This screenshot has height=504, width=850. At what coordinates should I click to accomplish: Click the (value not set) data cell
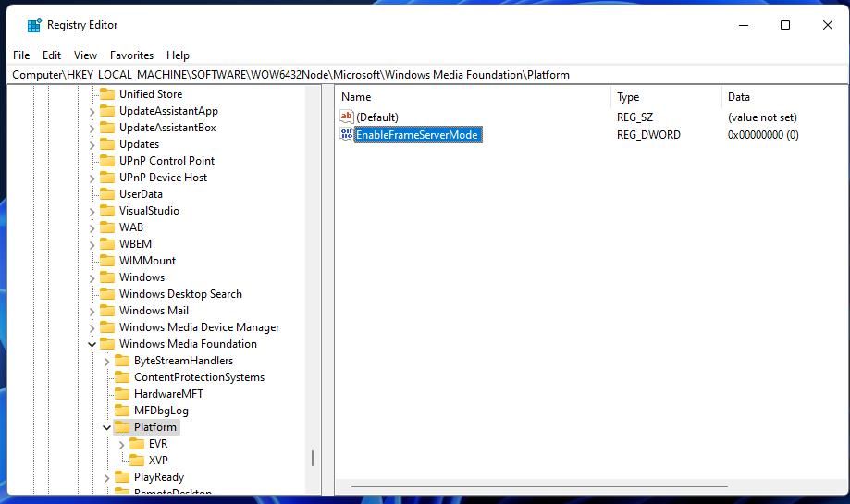tap(762, 117)
